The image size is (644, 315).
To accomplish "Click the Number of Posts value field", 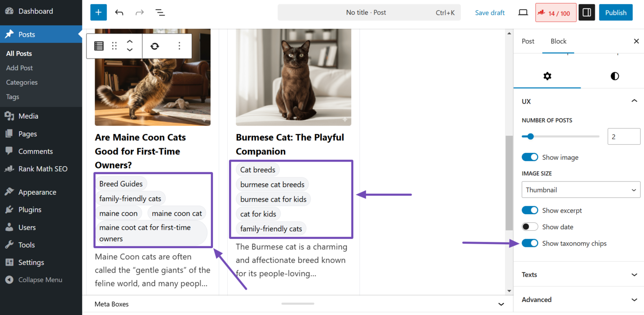I will pyautogui.click(x=624, y=136).
